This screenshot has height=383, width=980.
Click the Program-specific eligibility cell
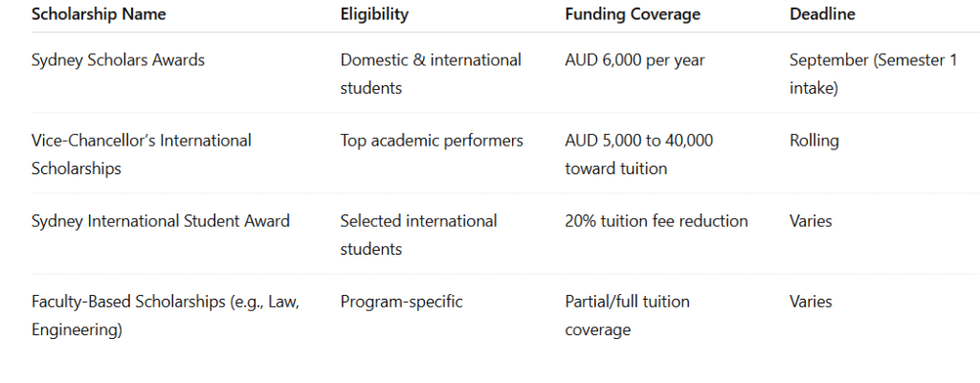click(401, 302)
